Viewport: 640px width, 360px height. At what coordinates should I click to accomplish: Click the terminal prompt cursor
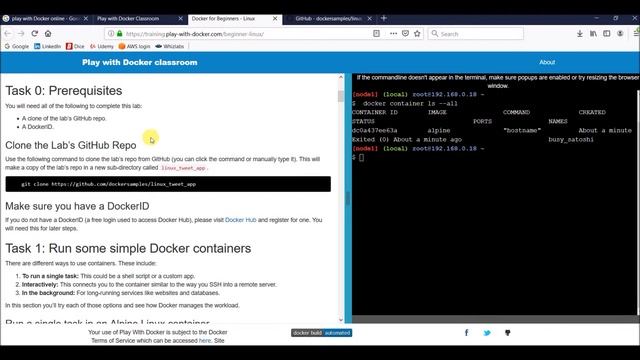(x=361, y=158)
